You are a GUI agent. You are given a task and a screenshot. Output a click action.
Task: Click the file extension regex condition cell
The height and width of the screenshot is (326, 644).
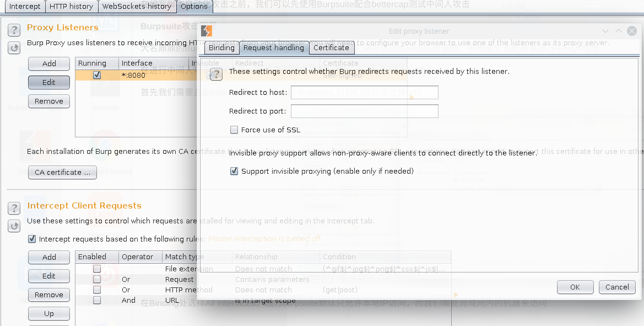point(383,269)
